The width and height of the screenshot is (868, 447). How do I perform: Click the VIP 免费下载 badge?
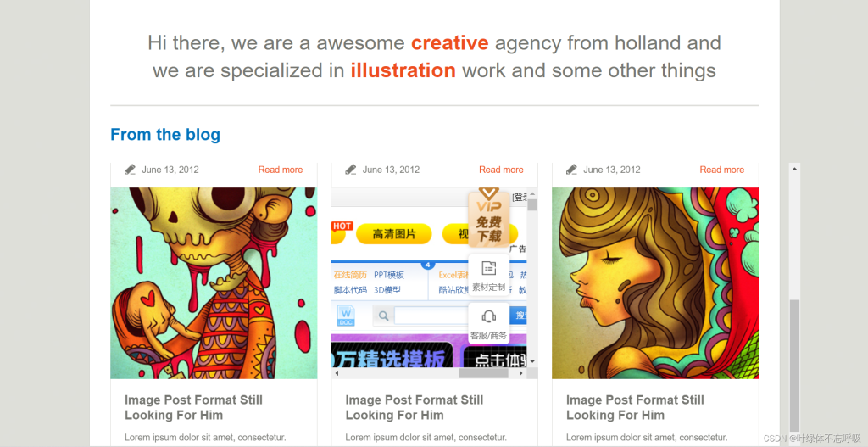489,217
